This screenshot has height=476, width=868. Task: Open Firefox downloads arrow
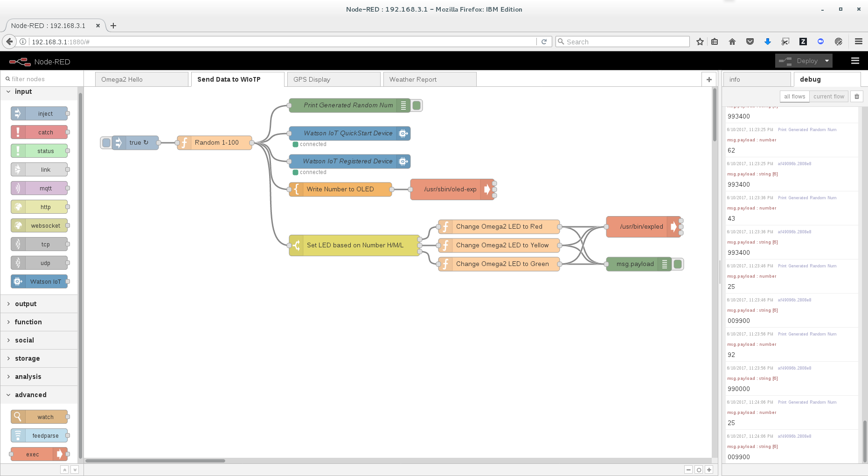(x=768, y=42)
